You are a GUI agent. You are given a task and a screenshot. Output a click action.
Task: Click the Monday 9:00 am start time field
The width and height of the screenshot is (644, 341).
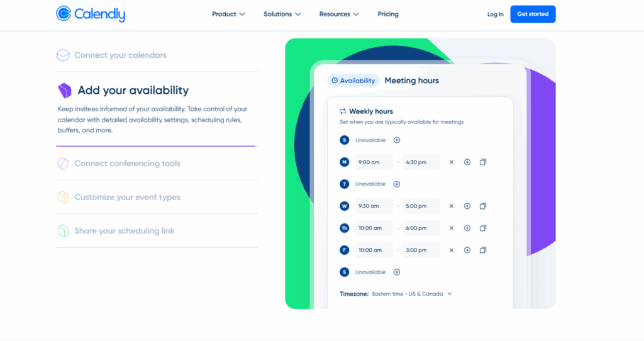374,162
